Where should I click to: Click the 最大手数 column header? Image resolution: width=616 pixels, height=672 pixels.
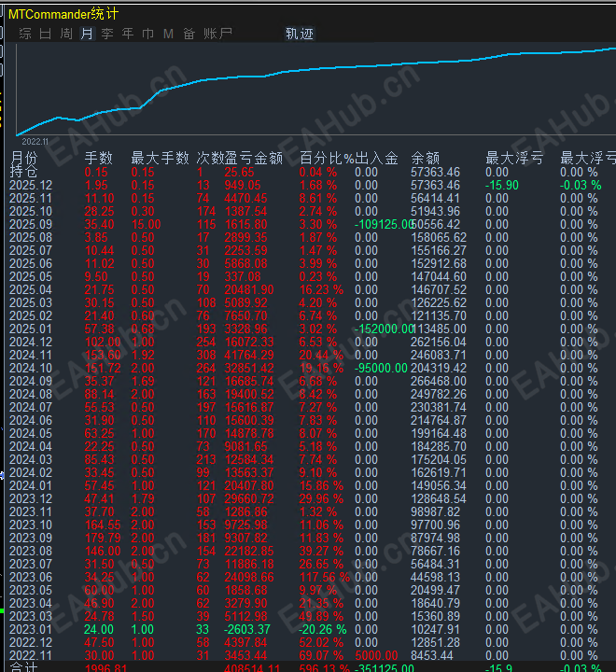point(160,158)
